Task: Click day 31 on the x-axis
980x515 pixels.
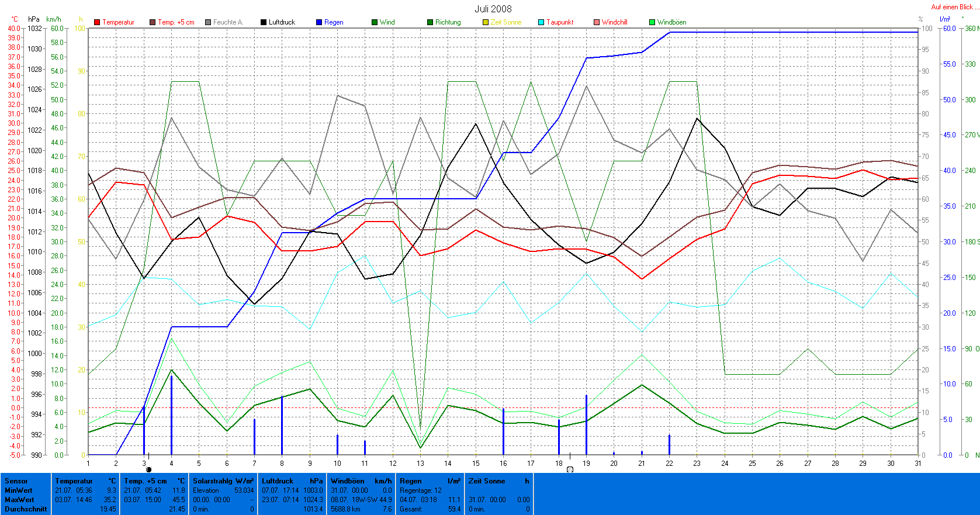Action: (917, 463)
